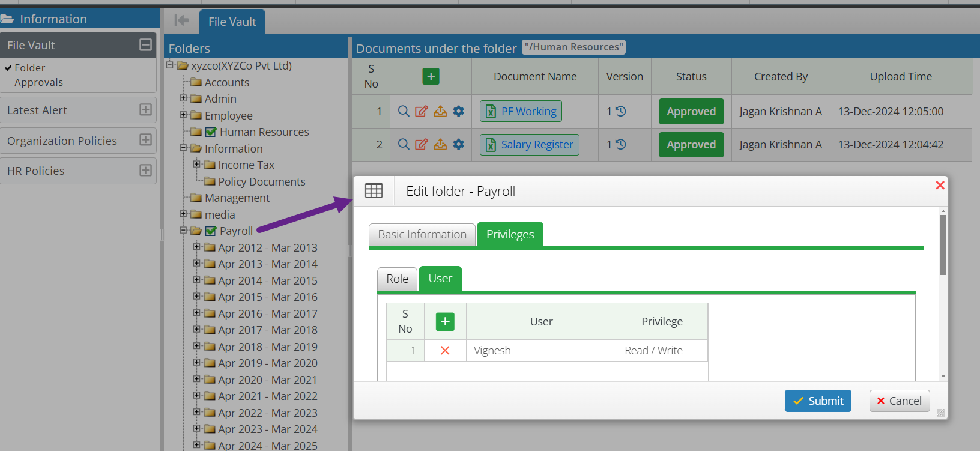Image resolution: width=980 pixels, height=451 pixels.
Task: Toggle the Payroll folder checkbox
Action: click(211, 231)
